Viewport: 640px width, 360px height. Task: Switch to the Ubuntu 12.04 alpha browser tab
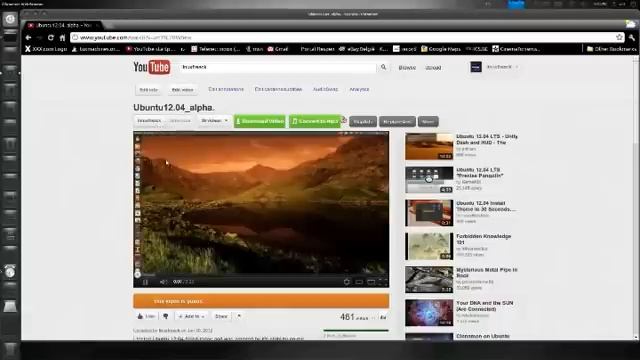(x=62, y=25)
